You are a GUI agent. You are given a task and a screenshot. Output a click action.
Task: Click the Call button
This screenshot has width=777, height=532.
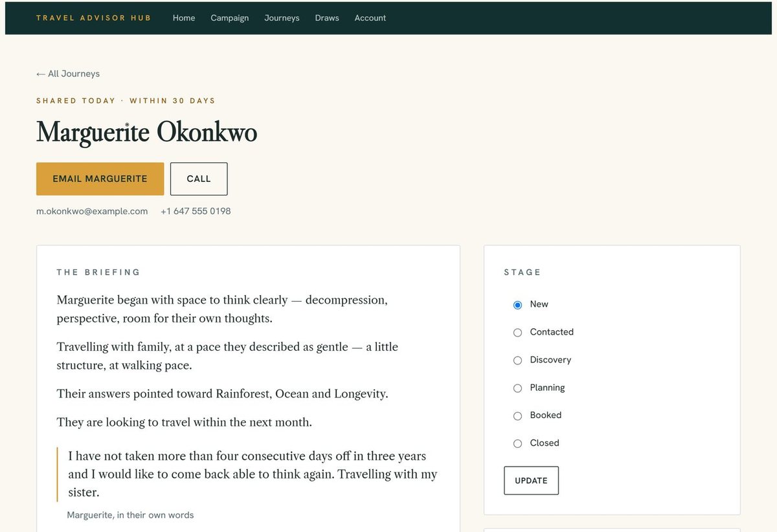click(199, 179)
